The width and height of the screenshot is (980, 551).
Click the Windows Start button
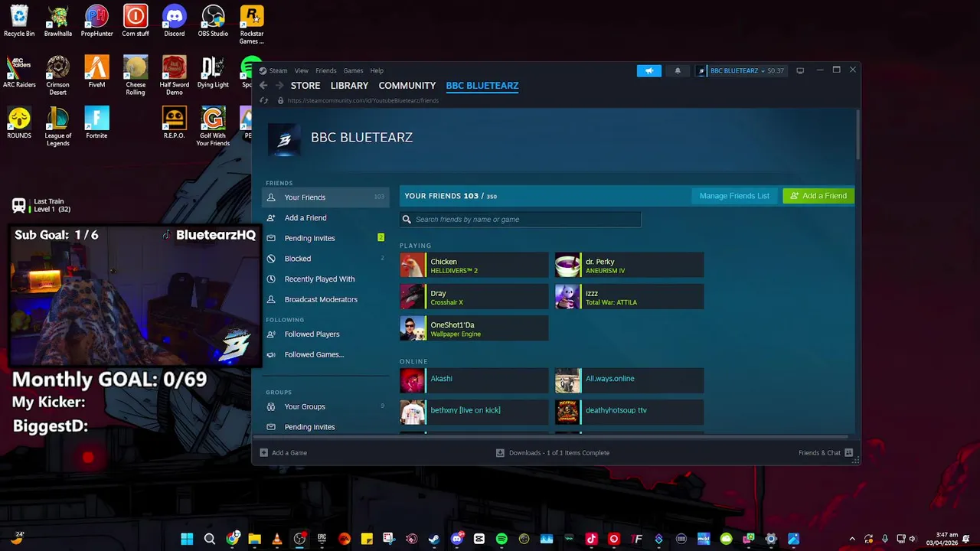click(187, 539)
